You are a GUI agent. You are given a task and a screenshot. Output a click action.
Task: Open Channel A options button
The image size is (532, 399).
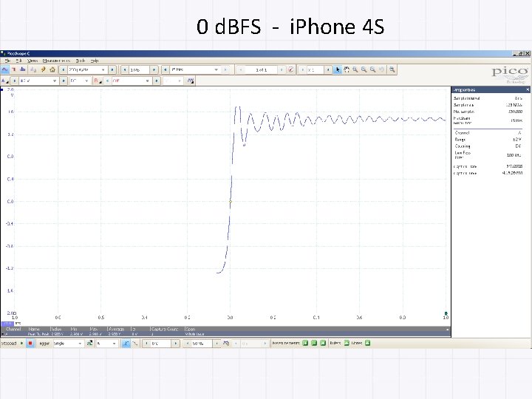tap(5, 81)
